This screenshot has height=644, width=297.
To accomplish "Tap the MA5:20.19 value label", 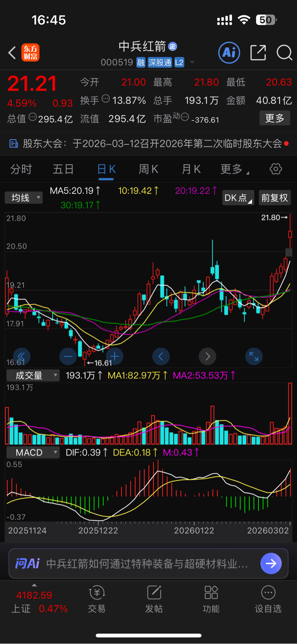I will click(75, 191).
